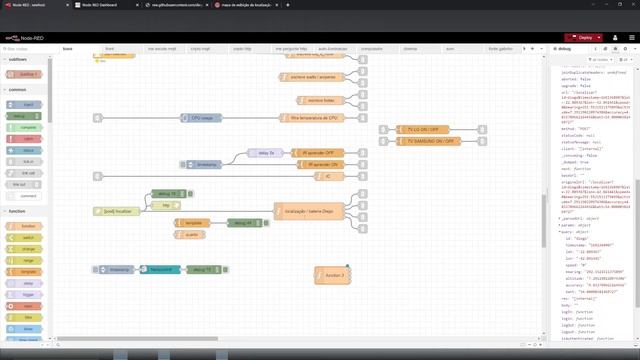
Task: Select the debug node in palette
Action: pos(24,116)
